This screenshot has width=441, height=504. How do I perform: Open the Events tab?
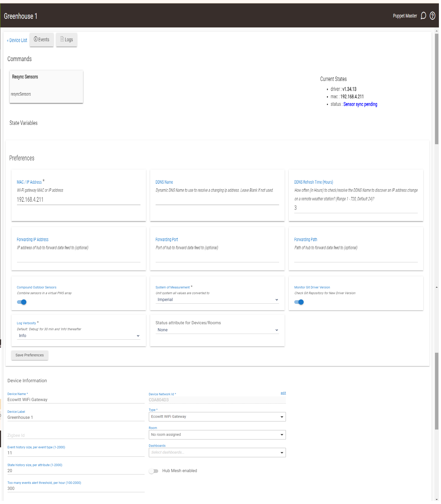tap(42, 40)
